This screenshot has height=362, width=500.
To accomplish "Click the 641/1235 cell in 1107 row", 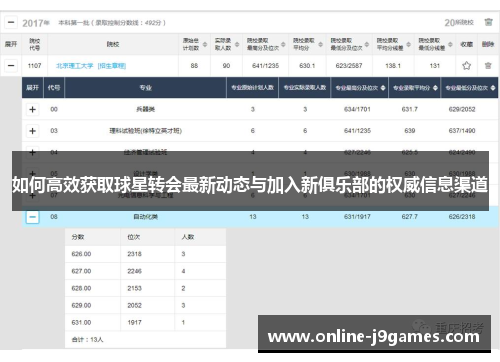I will 265,66.
